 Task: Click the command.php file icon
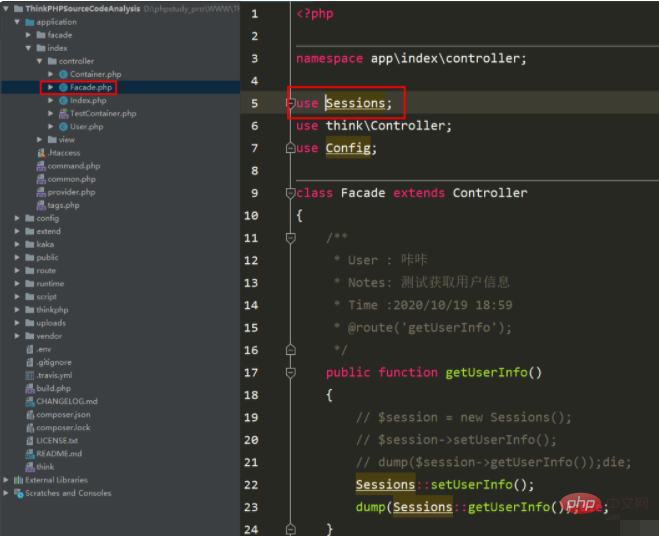click(x=41, y=166)
